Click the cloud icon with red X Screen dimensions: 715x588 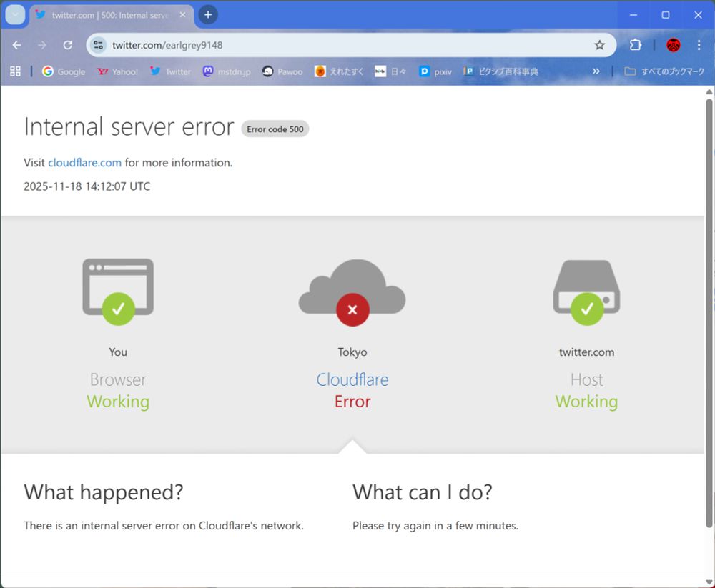point(352,293)
